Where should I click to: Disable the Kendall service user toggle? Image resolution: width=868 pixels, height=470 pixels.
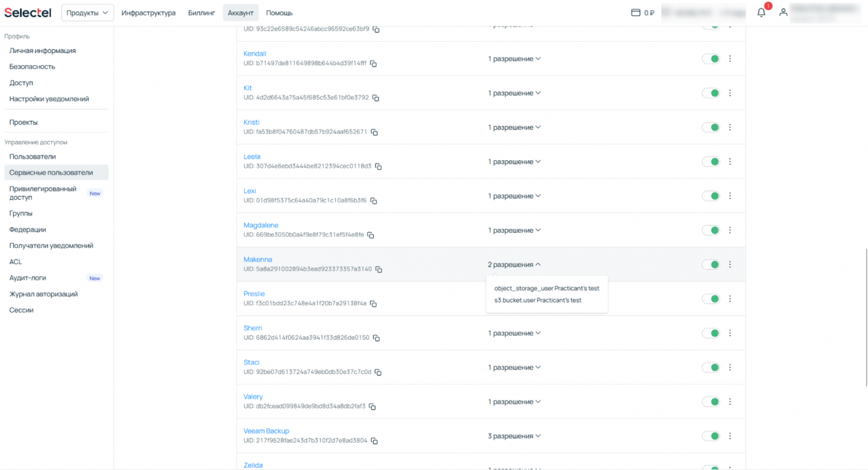point(711,58)
